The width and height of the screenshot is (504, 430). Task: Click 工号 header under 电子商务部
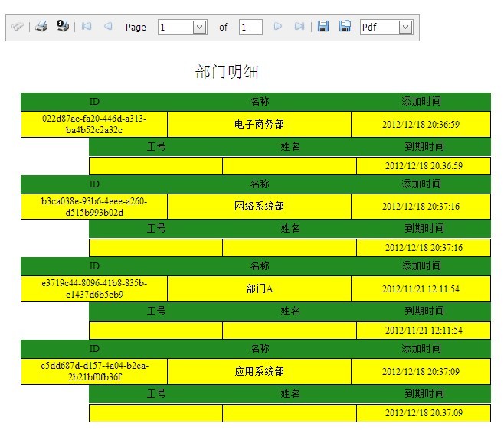point(156,147)
